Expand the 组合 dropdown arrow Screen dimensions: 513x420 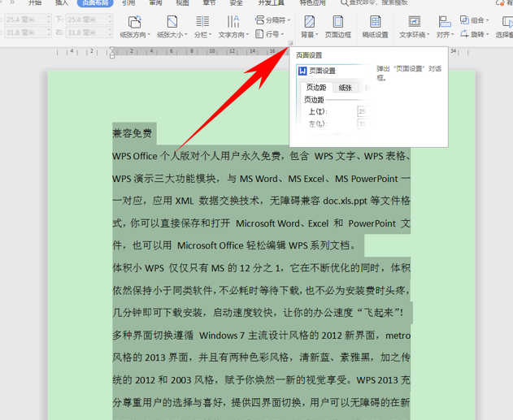[x=488, y=20]
